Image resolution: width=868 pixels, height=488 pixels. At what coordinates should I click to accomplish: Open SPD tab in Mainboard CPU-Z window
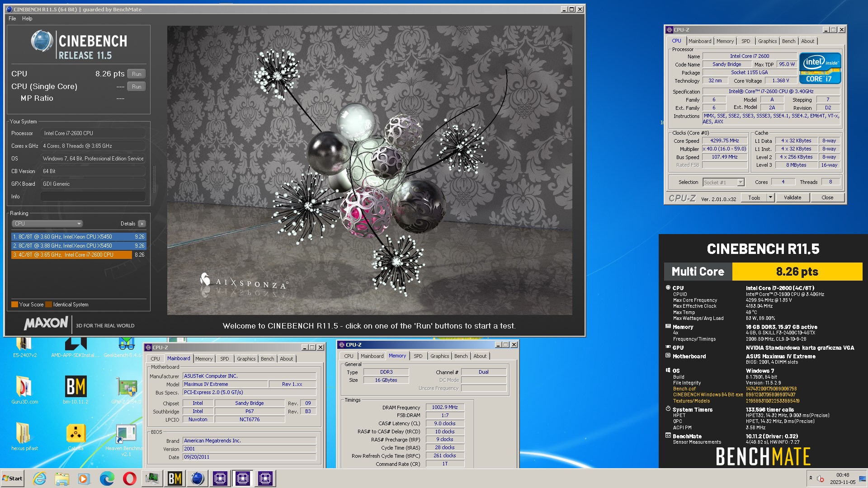point(224,359)
